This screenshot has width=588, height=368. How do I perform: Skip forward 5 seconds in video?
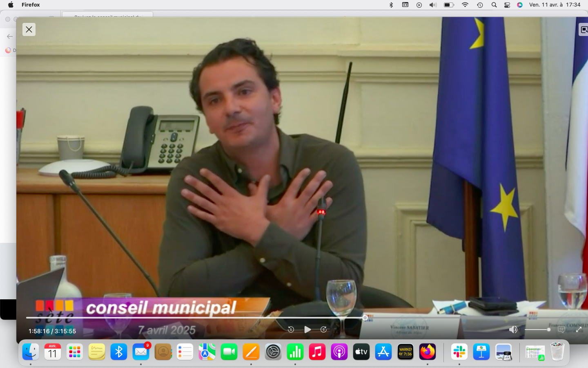tap(323, 330)
